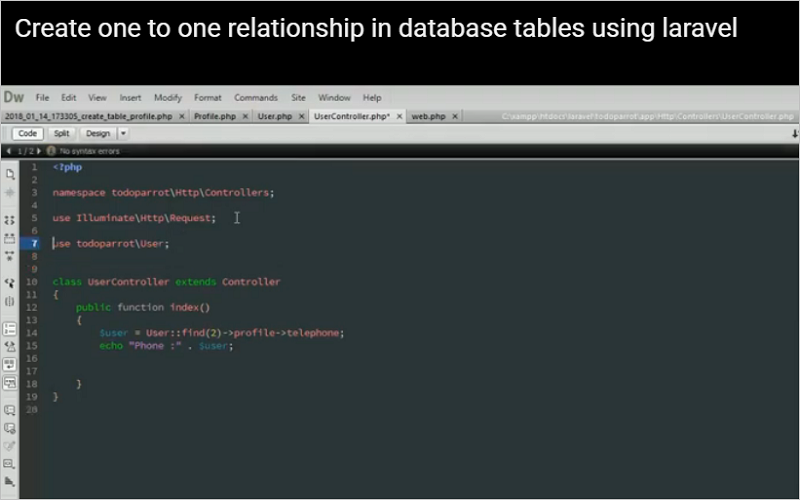Open the Insert menu
The height and width of the screenshot is (500, 800).
pos(130,97)
